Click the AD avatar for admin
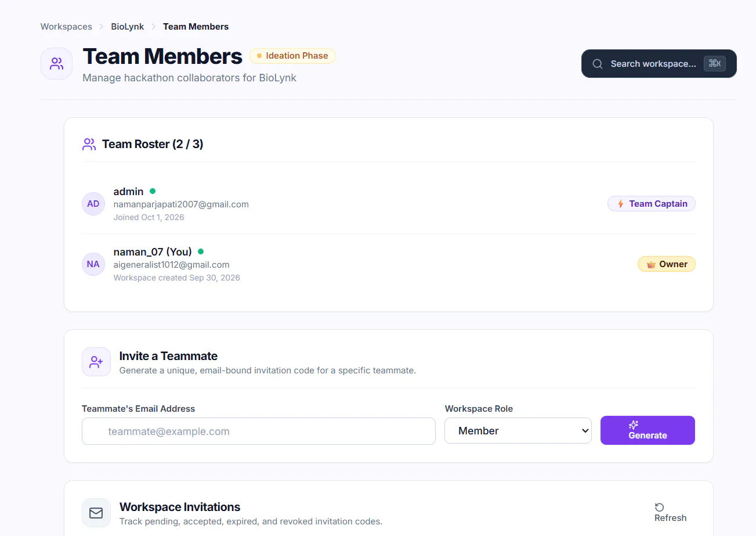Viewport: 756px width, 536px height. (x=93, y=204)
